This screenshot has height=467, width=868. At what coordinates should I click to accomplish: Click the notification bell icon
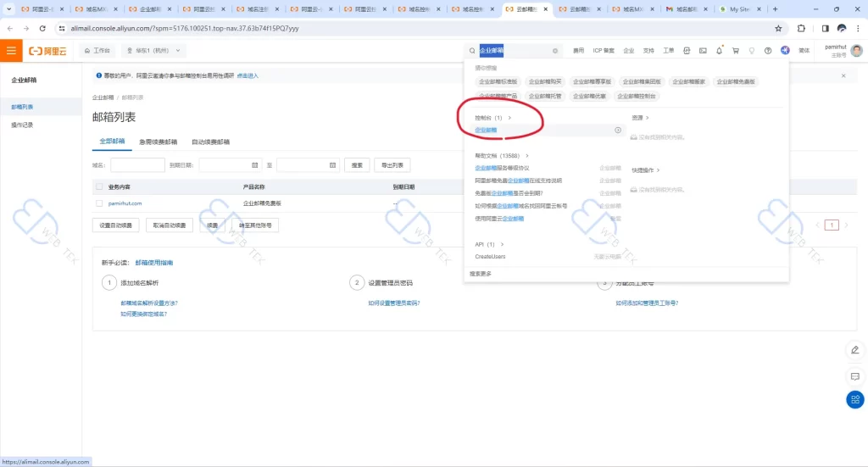719,51
